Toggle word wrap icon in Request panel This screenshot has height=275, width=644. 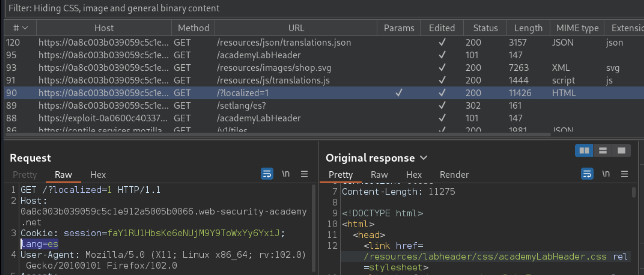267,174
